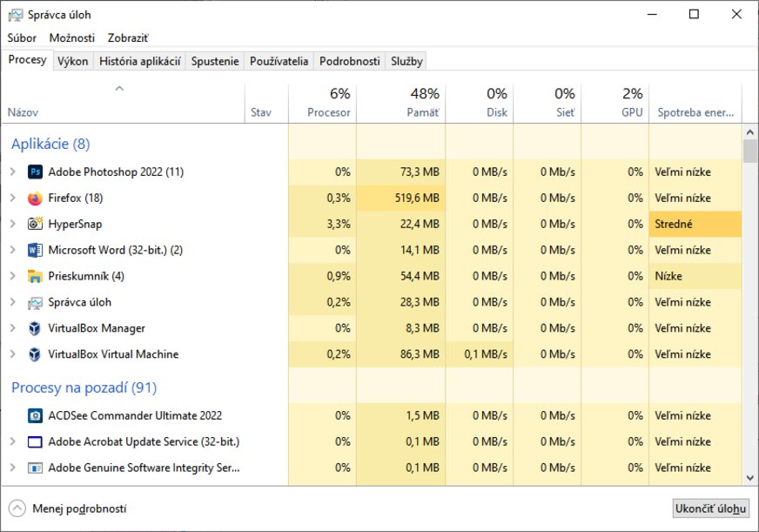Click the Prieskumník folder icon
This screenshot has width=759, height=532.
[35, 276]
